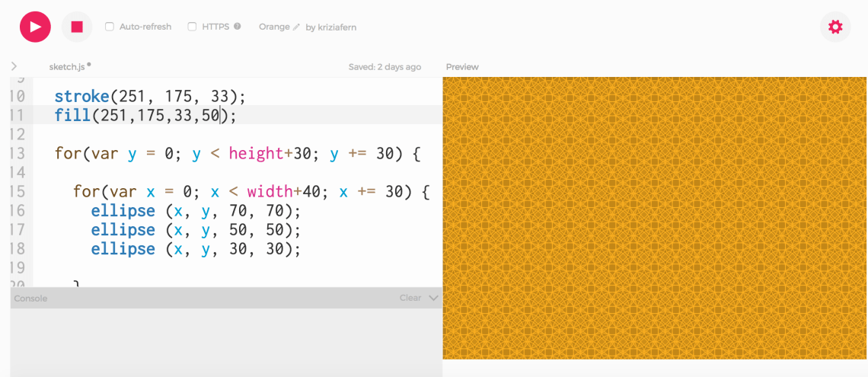Select the sketch.js file tab
The width and height of the screenshot is (868, 377).
coord(68,67)
